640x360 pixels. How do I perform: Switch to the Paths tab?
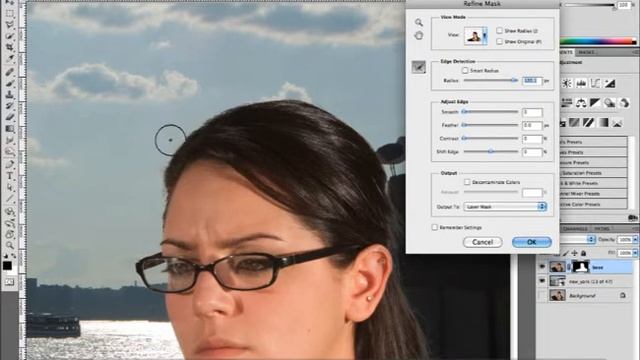[x=602, y=229]
